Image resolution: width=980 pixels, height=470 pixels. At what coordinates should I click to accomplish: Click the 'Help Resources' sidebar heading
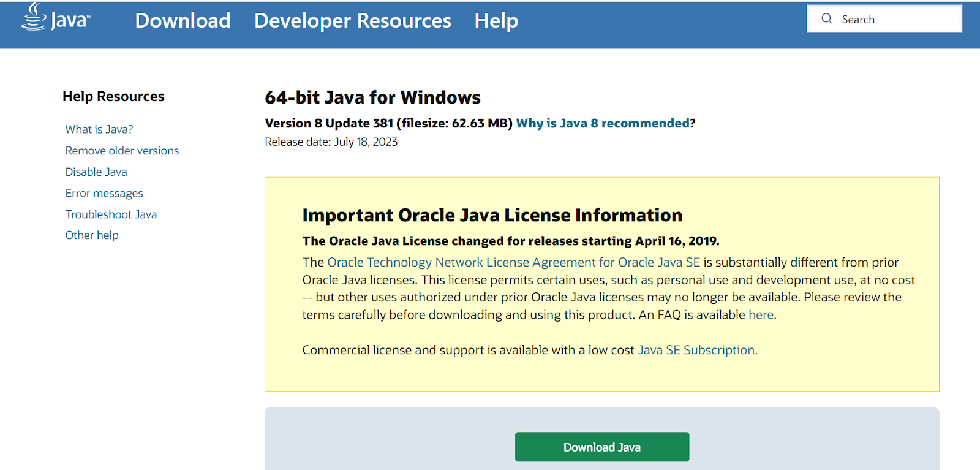[113, 96]
